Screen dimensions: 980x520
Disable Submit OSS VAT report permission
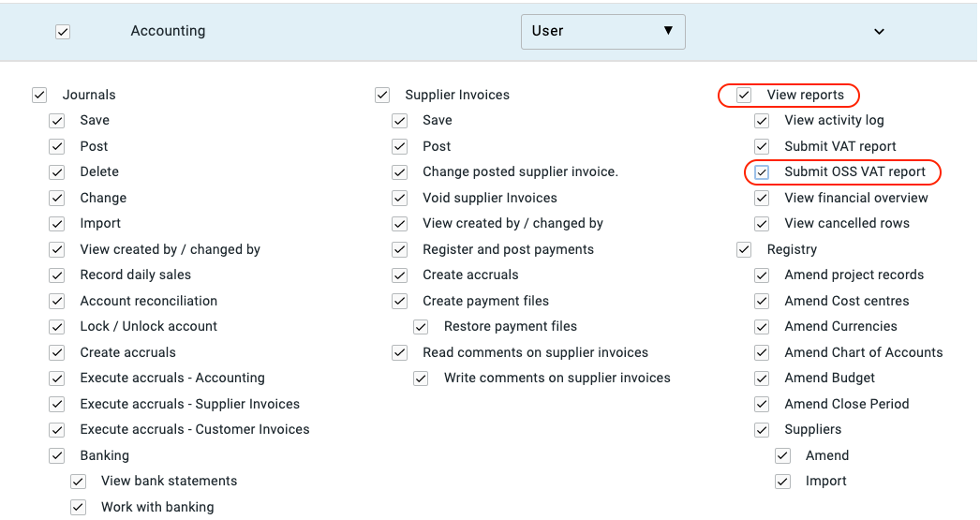click(x=763, y=172)
